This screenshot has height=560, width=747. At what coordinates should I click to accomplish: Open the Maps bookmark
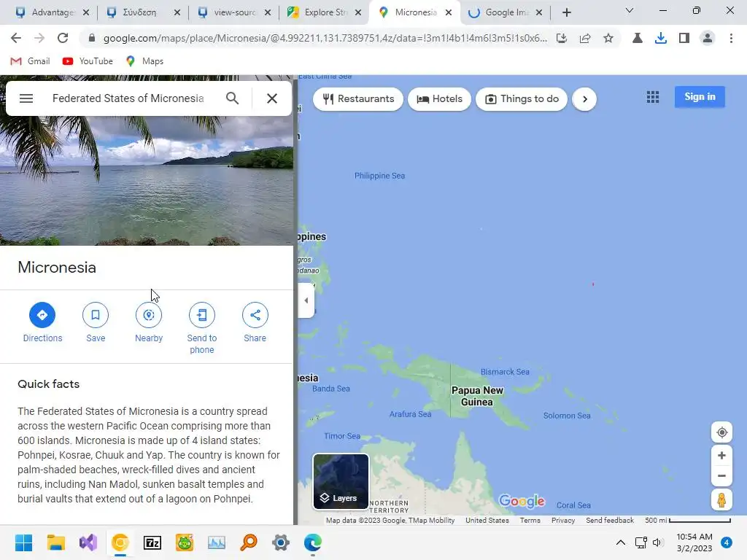click(144, 61)
